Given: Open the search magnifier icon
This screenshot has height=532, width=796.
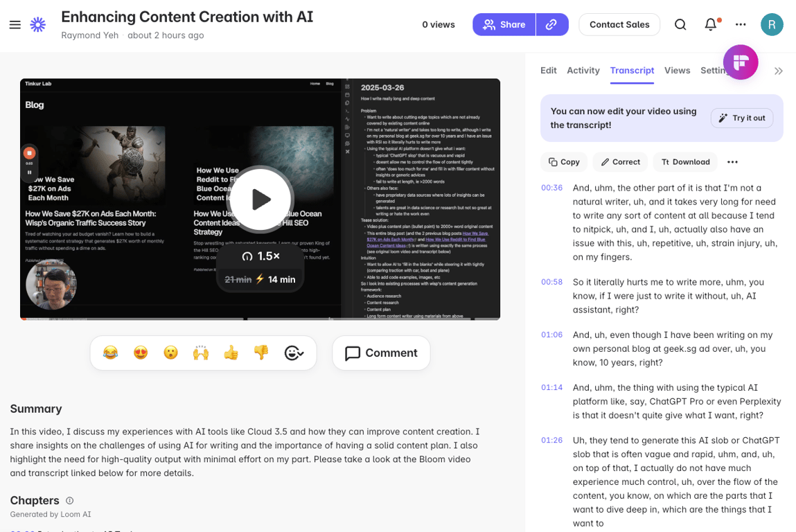Looking at the screenshot, I should pyautogui.click(x=680, y=24).
